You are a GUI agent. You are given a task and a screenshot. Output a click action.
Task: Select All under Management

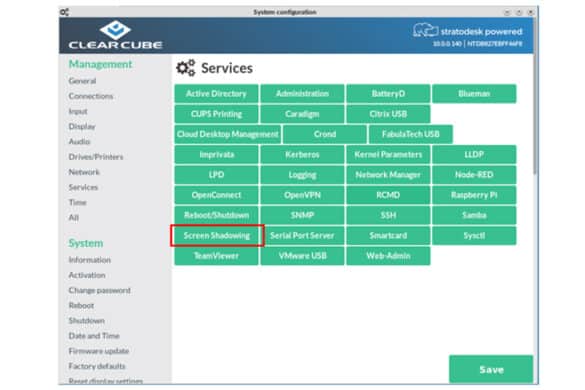click(73, 218)
